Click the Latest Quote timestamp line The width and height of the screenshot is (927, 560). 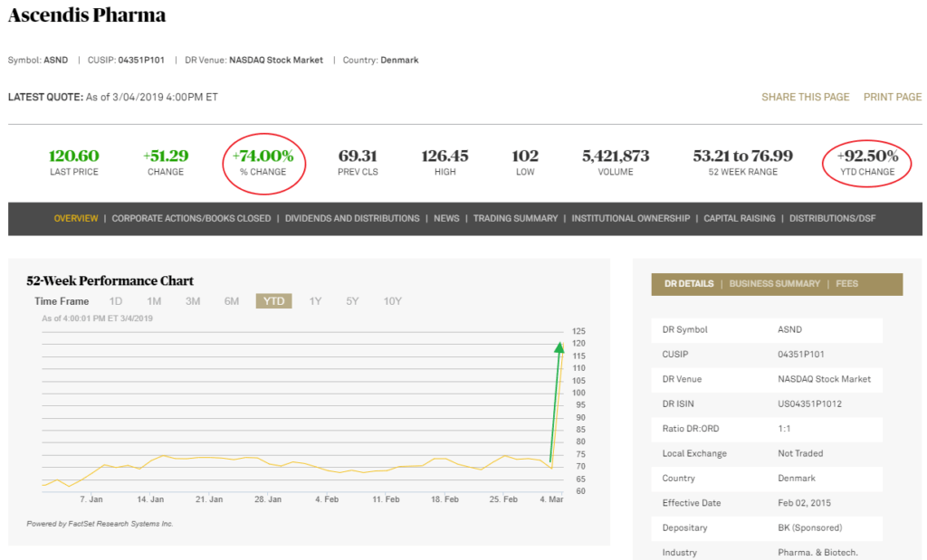click(113, 97)
